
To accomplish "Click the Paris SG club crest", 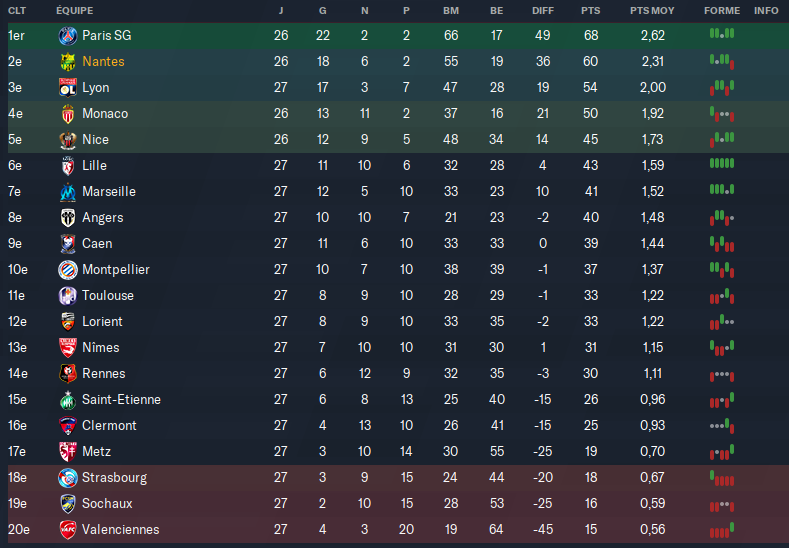I will coord(67,36).
